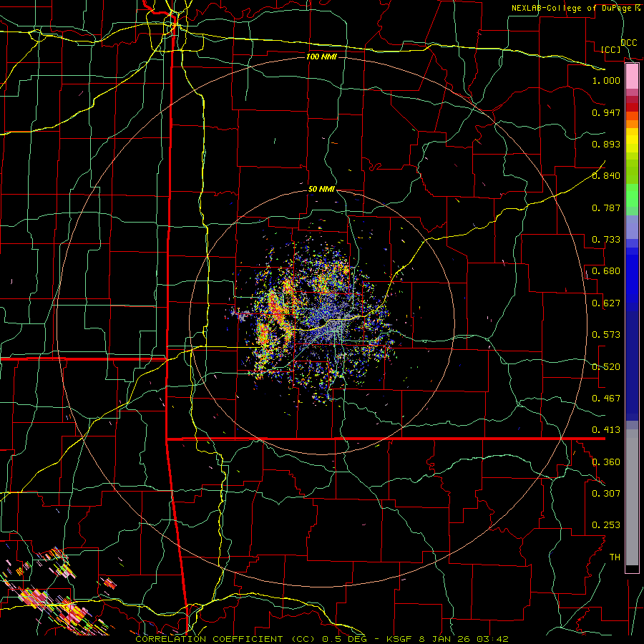Click the 0.5 DEG text in the caption
644x644 pixels.
tap(346, 639)
